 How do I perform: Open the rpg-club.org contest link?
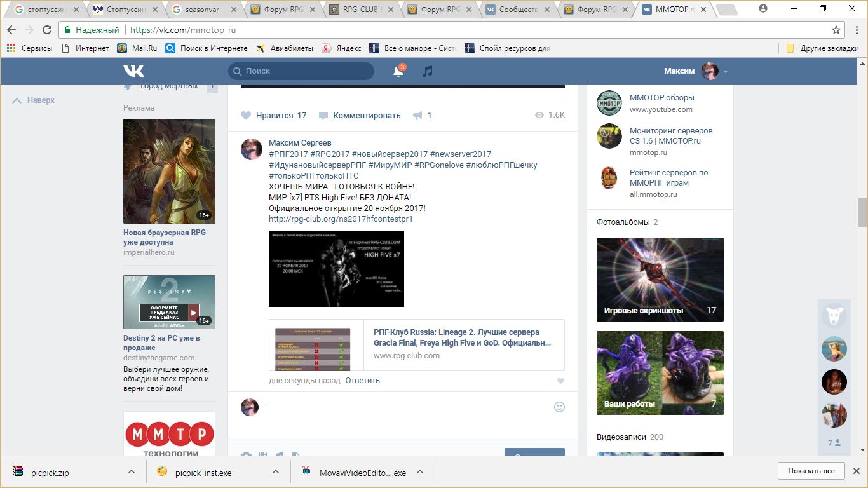point(341,219)
